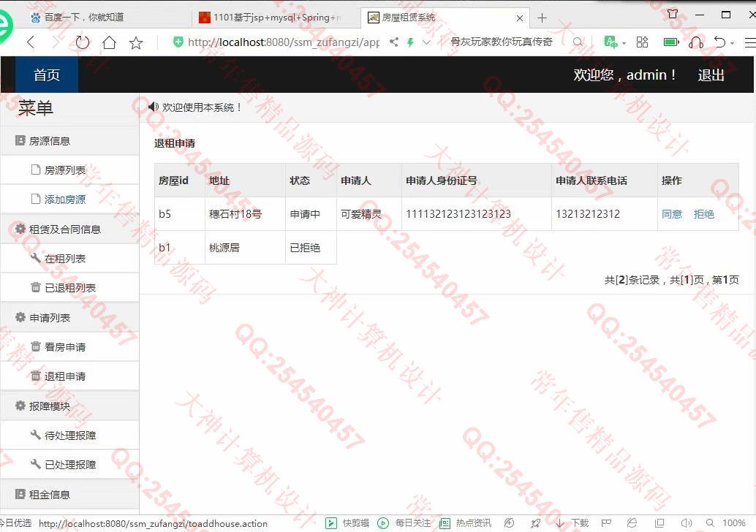Reload the page with the refresh icon
This screenshot has width=756, height=532.
tap(83, 42)
